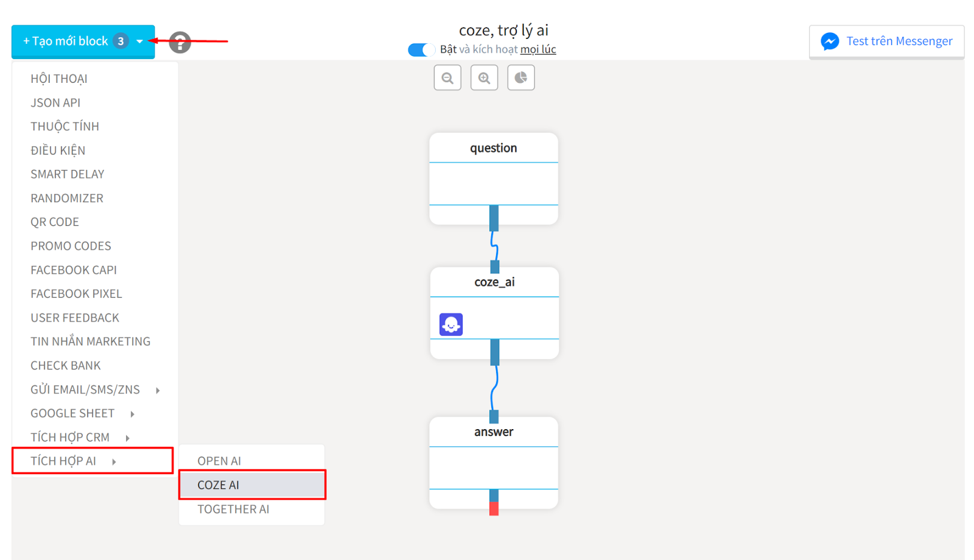Image resolution: width=974 pixels, height=560 pixels.
Task: Click the flow title coze, trợ lý ai
Action: 503,30
